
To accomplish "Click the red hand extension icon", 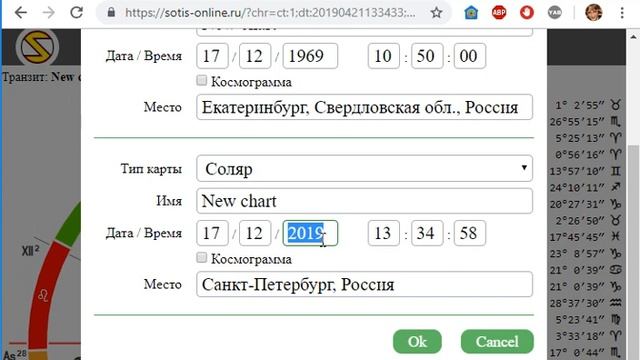I will [527, 13].
